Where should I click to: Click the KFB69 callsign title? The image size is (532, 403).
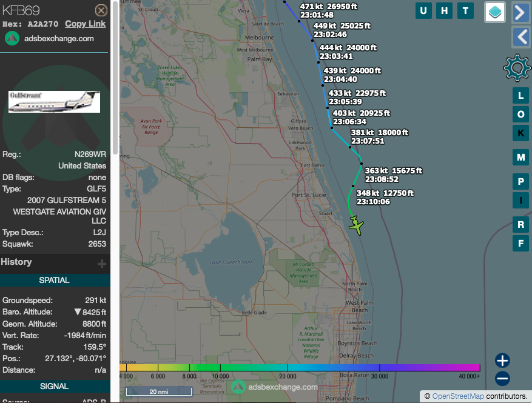coord(21,10)
